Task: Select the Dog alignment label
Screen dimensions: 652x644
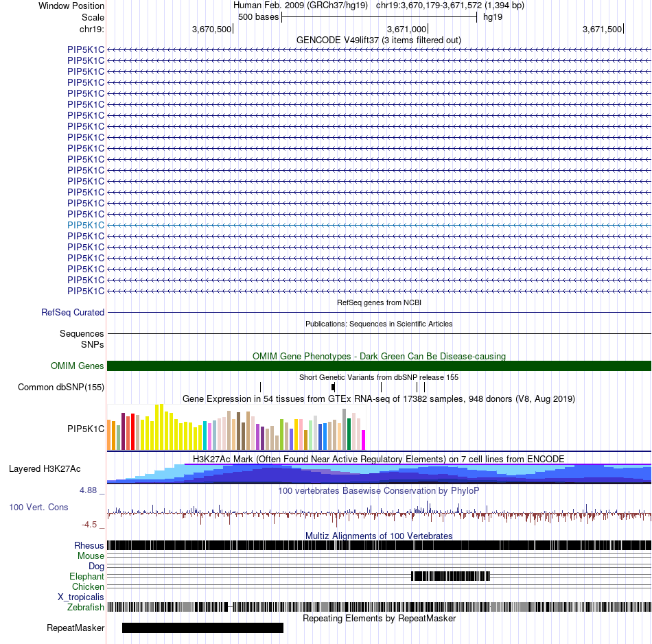Action: (97, 567)
